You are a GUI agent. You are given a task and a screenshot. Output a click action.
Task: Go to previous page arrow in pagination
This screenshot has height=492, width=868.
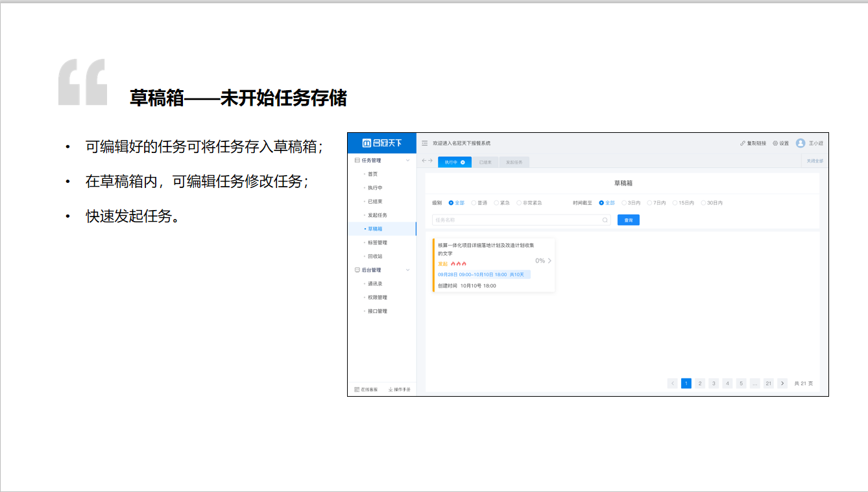673,383
